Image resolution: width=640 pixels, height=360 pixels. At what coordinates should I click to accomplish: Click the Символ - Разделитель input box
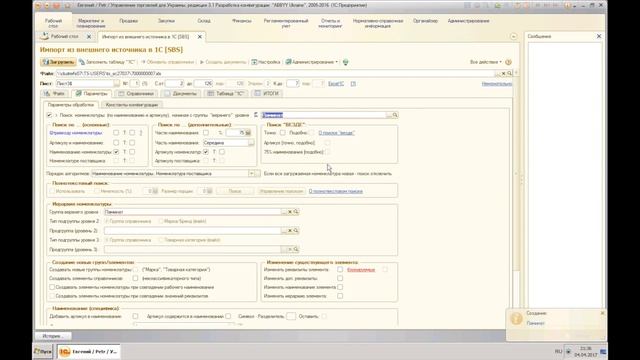point(291,316)
